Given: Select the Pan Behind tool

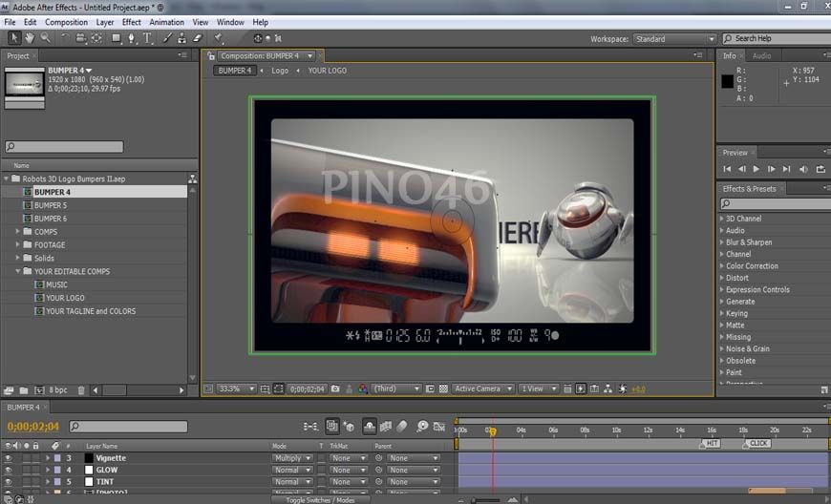Looking at the screenshot, I should [96, 38].
